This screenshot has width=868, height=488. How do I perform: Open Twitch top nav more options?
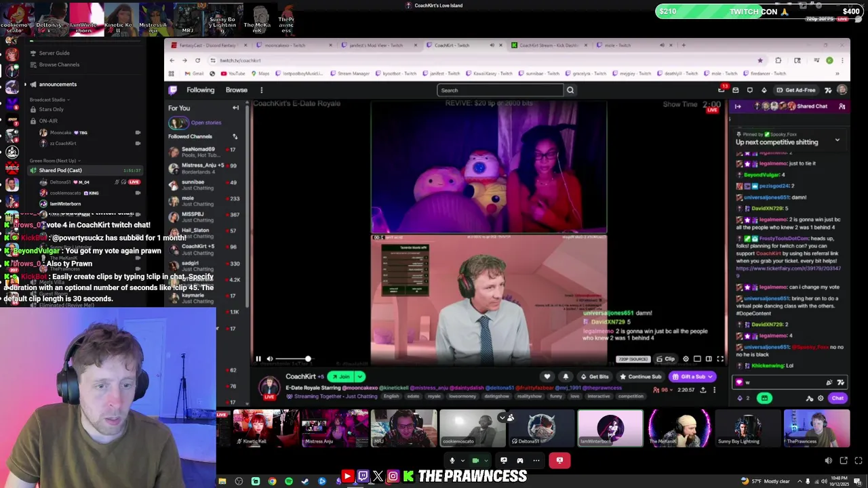tap(261, 90)
